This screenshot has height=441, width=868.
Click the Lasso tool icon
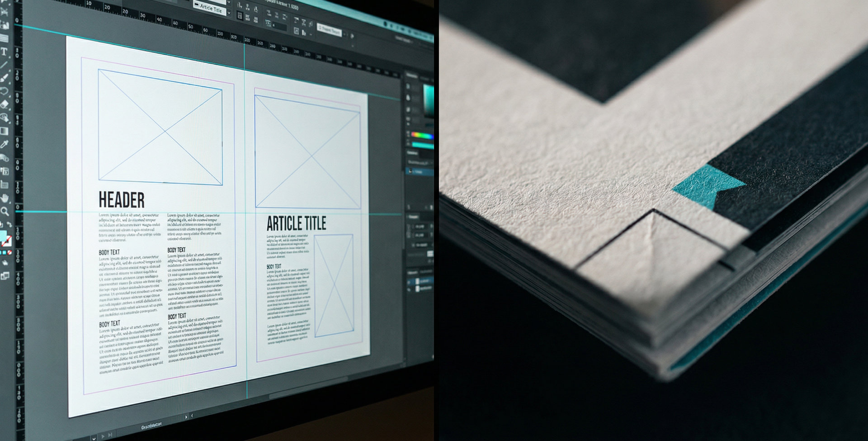[x=5, y=91]
